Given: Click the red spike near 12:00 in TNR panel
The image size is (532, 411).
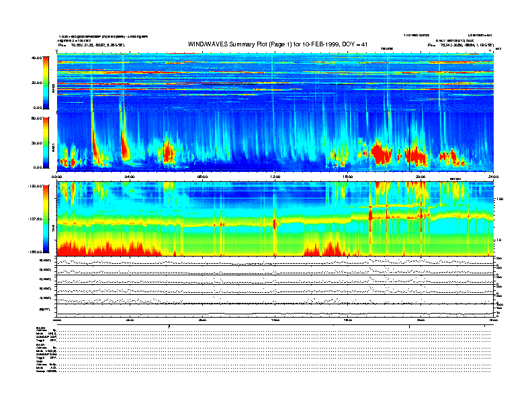Looking at the screenshot, I should click(275, 224).
